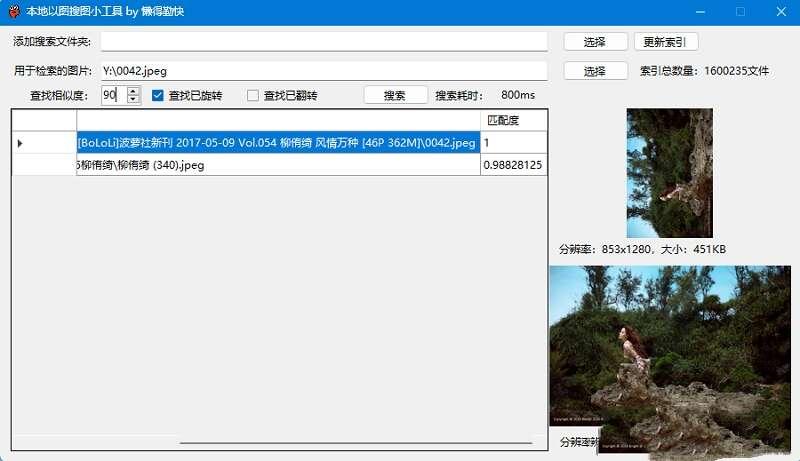Click the app icon in the title bar
This screenshot has width=800, height=461.
13,12
